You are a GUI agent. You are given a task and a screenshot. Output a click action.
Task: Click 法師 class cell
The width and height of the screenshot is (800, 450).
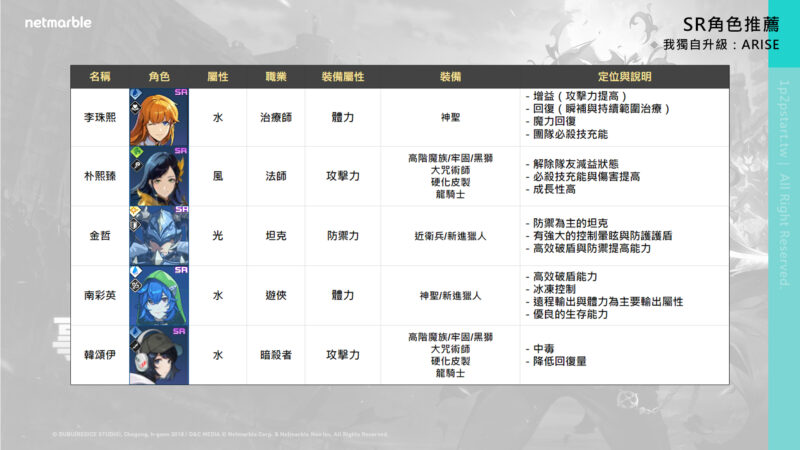[x=276, y=177]
